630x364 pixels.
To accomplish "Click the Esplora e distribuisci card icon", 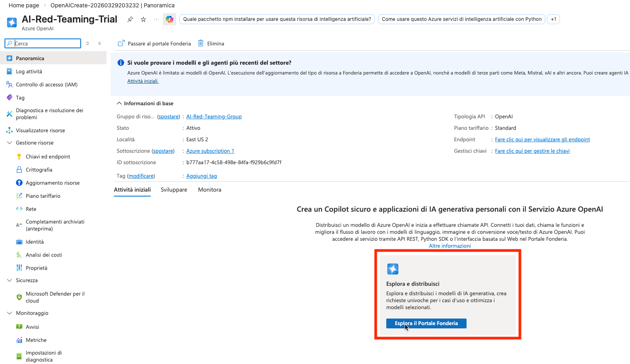I will 392,269.
